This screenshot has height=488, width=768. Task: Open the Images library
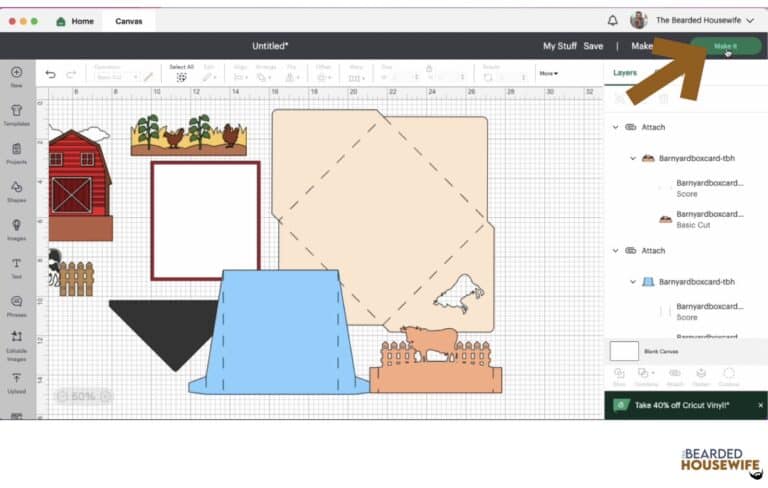(17, 228)
